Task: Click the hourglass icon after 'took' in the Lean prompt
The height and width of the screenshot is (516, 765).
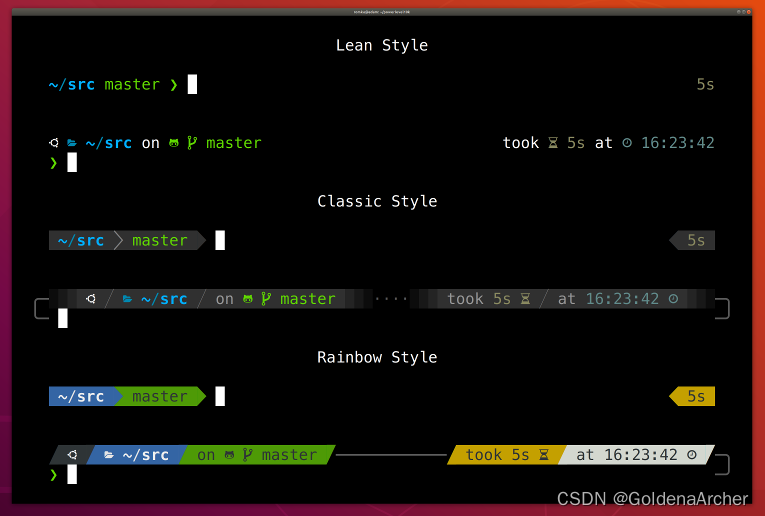Action: click(x=553, y=142)
